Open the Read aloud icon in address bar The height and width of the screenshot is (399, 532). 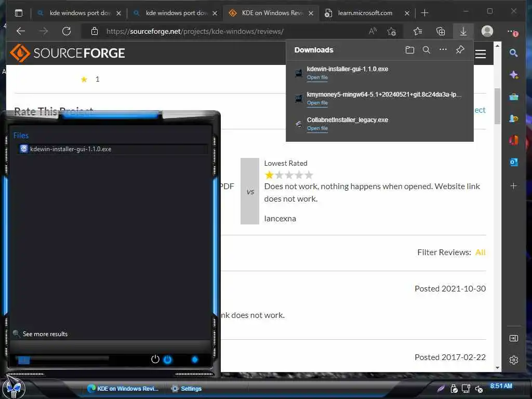pos(373,31)
